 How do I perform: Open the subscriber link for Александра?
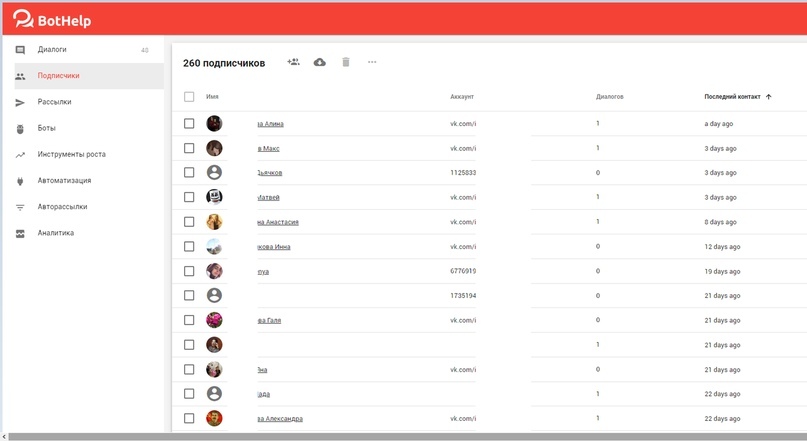[x=280, y=418]
